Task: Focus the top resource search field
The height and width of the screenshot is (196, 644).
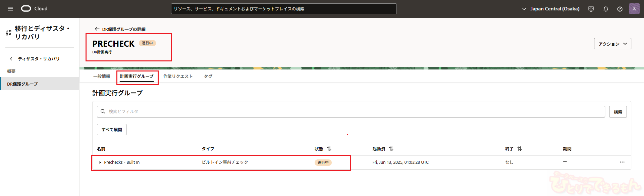Action: click(x=284, y=9)
